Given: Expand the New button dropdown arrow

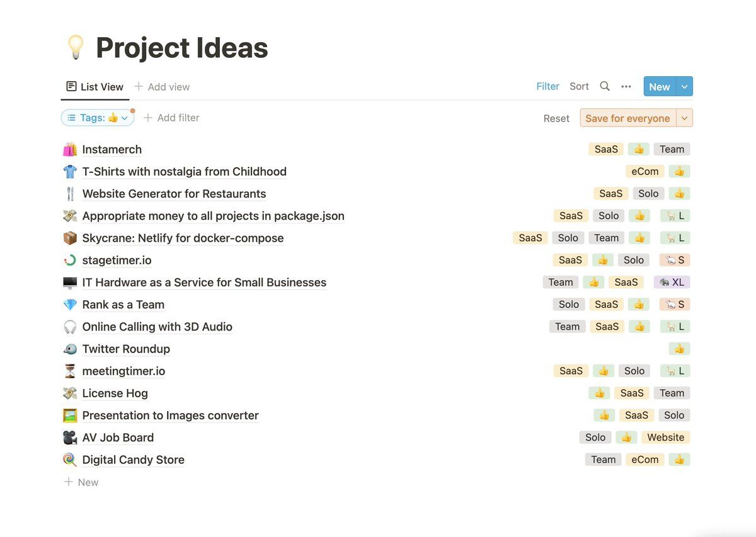Looking at the screenshot, I should 684,87.
